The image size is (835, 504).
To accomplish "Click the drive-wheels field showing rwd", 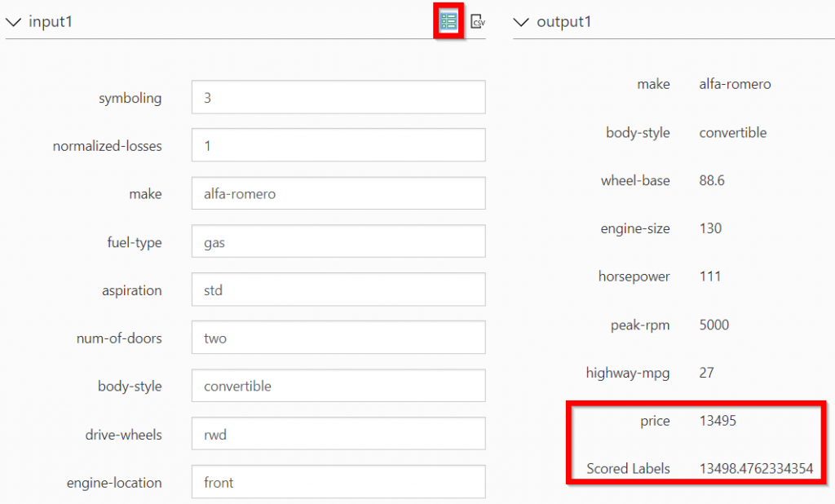I will (338, 434).
